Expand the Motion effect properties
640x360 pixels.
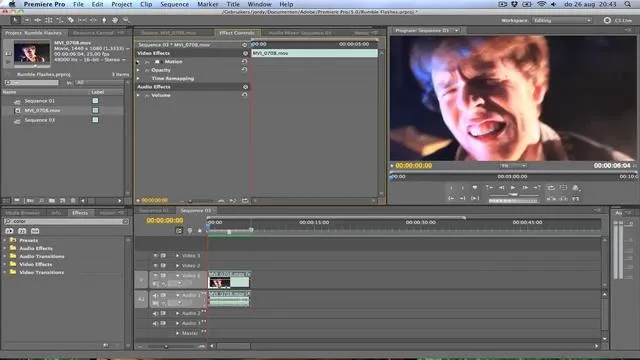click(138, 62)
